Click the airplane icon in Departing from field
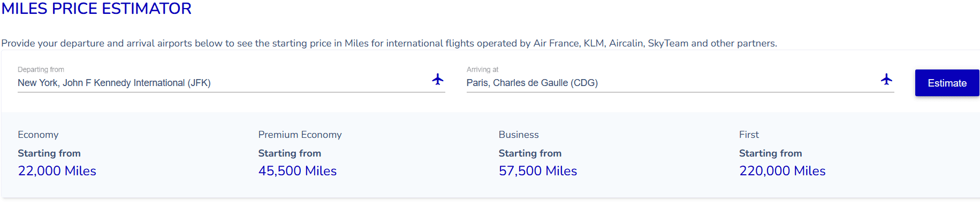This screenshot has height=202, width=980. tap(438, 80)
